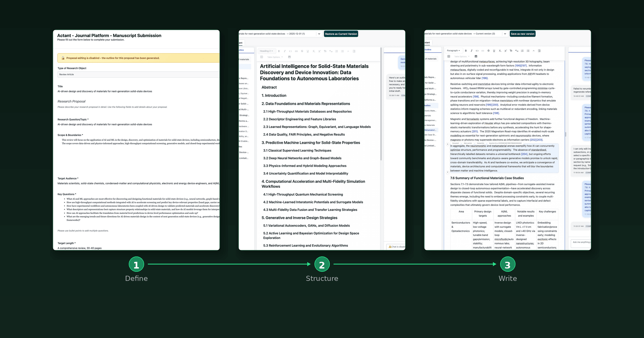Toggle bold in the Write panel toolbar
The width and height of the screenshot is (644, 338).
[466, 51]
